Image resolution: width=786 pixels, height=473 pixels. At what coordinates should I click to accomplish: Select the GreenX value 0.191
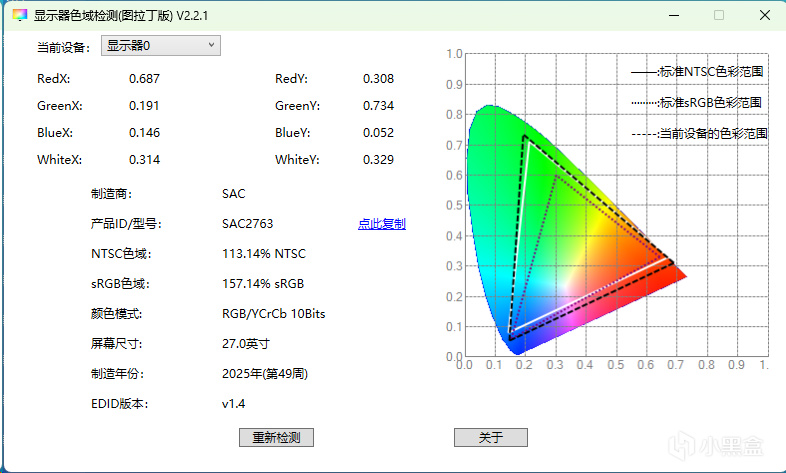coord(144,106)
